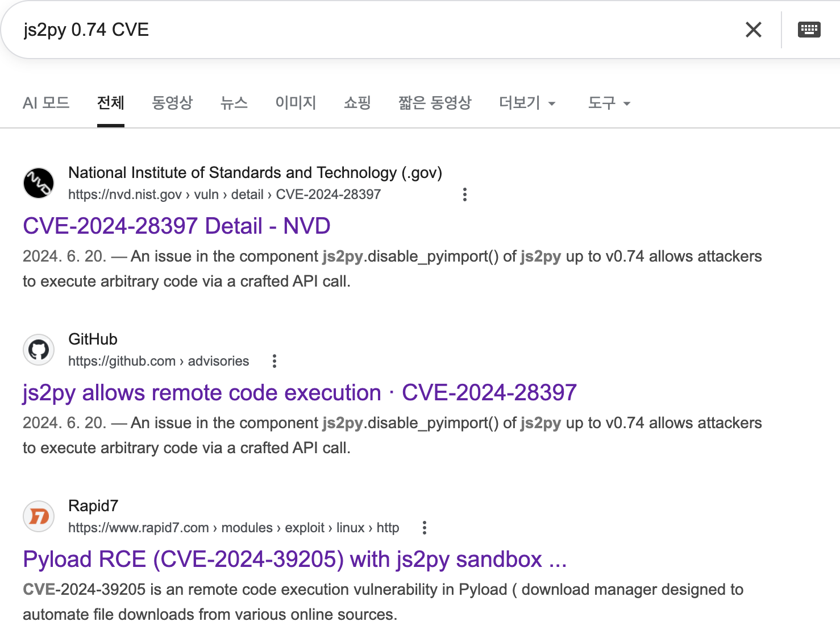Viewport: 840px width, 638px height.
Task: Switch to 동영상 results tab
Action: coord(172,103)
